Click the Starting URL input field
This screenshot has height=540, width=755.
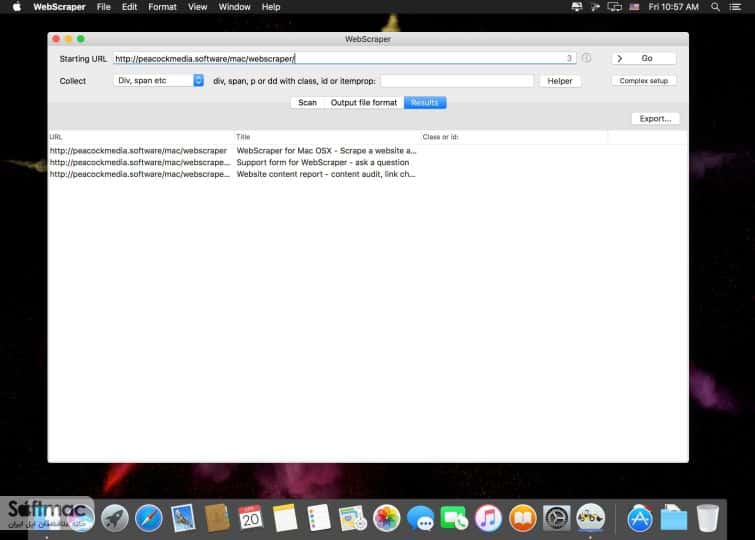[x=344, y=59]
